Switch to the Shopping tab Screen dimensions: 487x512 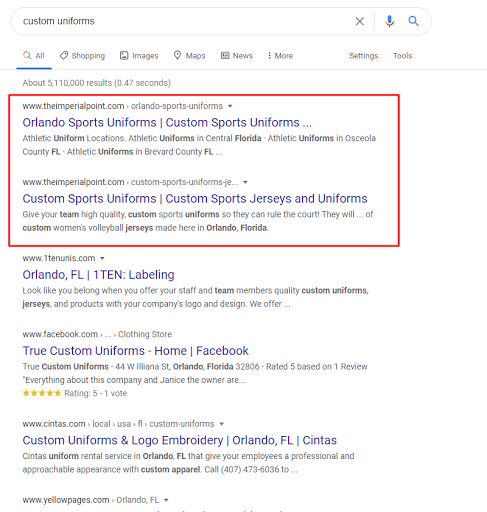[82, 56]
